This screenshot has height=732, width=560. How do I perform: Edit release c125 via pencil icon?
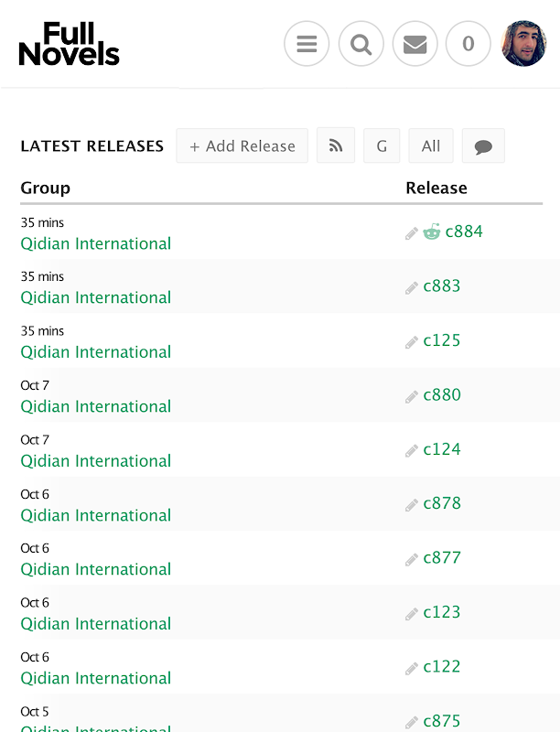(412, 342)
